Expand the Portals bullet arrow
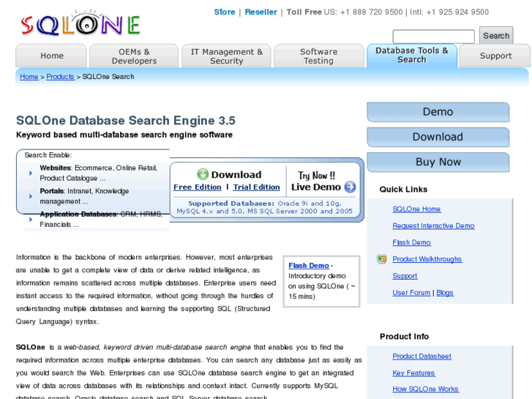This screenshot has width=532, height=399. (31, 196)
